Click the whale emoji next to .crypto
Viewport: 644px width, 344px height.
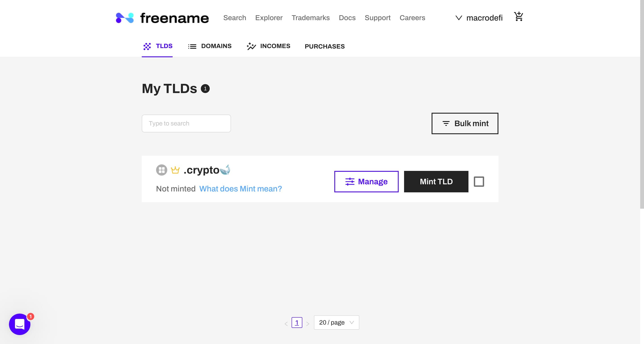tap(225, 170)
